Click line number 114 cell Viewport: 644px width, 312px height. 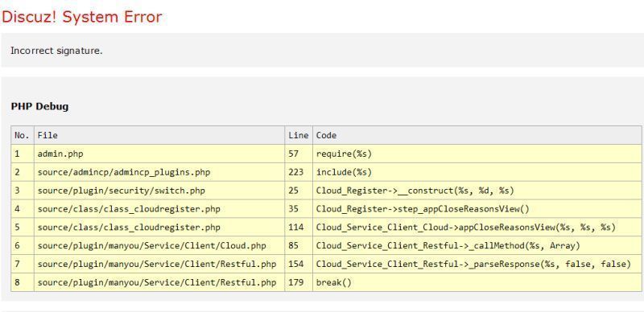[x=299, y=228]
